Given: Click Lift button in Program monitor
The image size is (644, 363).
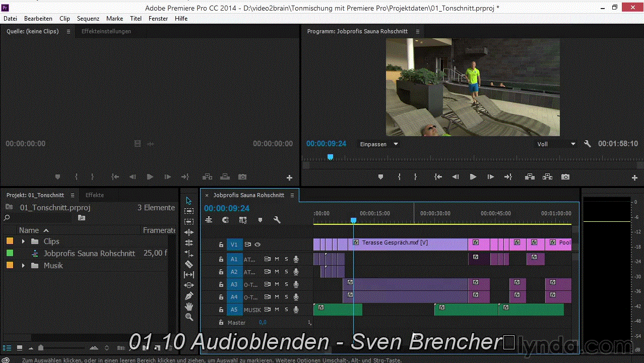Looking at the screenshot, I should click(530, 177).
